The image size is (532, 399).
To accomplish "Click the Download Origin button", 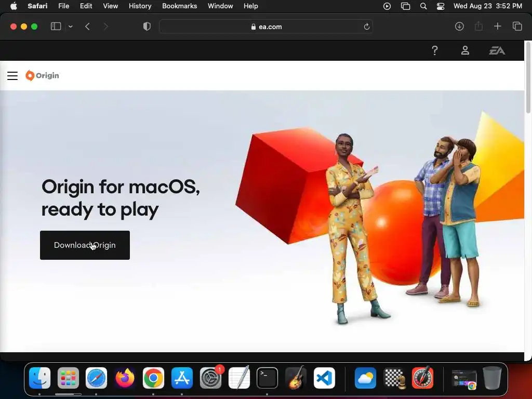I will point(85,245).
